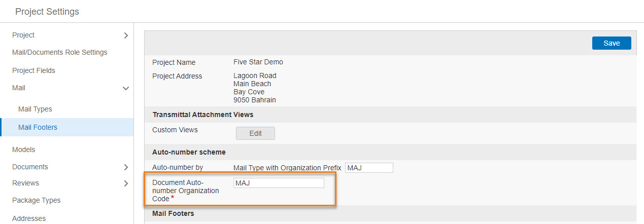Open Project Fields settings
Image resolution: width=644 pixels, height=224 pixels.
point(33,70)
